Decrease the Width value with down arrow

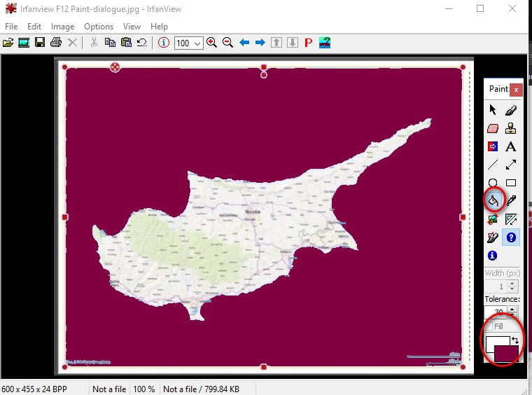512,290
